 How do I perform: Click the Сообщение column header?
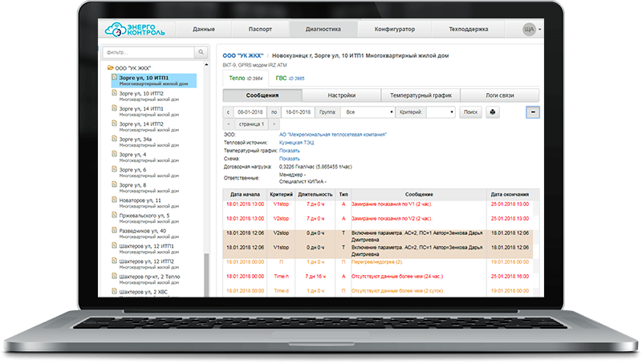point(419,195)
